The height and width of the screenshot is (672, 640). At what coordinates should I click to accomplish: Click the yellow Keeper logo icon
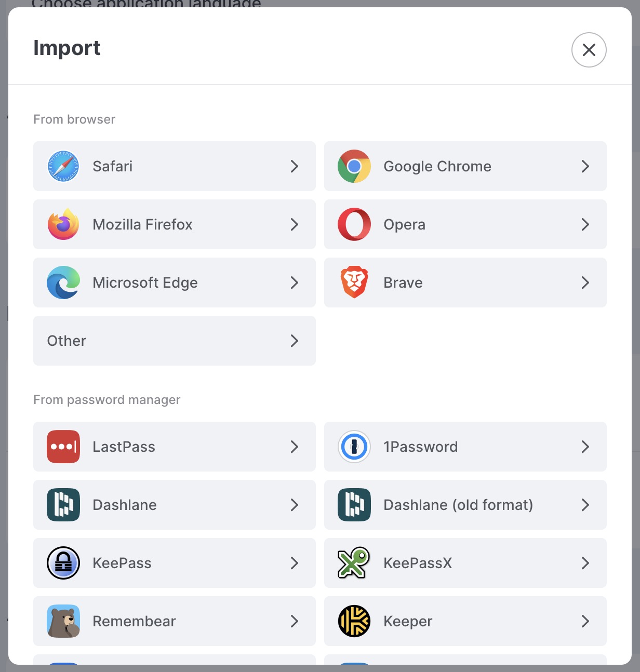point(354,621)
